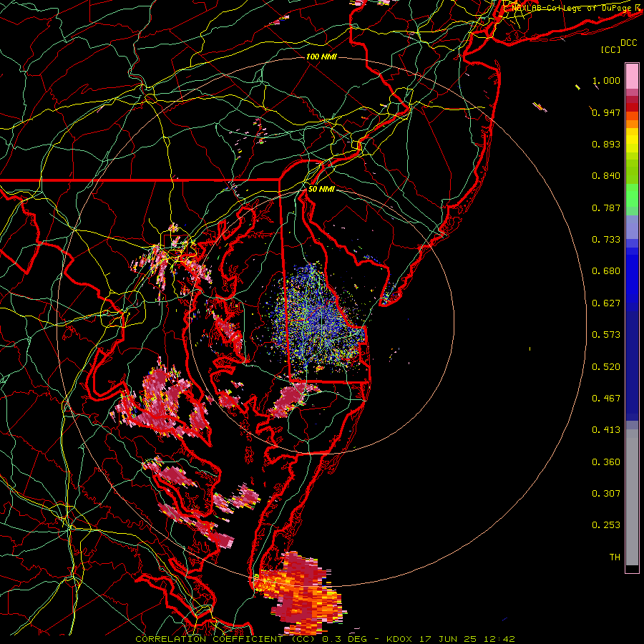
Task: Select the 1.000 scale value
Action: 606,80
